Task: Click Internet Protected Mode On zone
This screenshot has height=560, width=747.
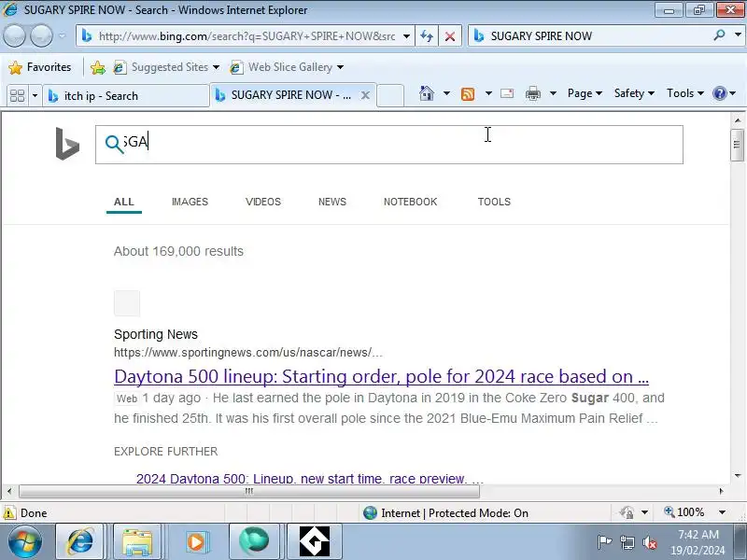Action: pos(446,512)
